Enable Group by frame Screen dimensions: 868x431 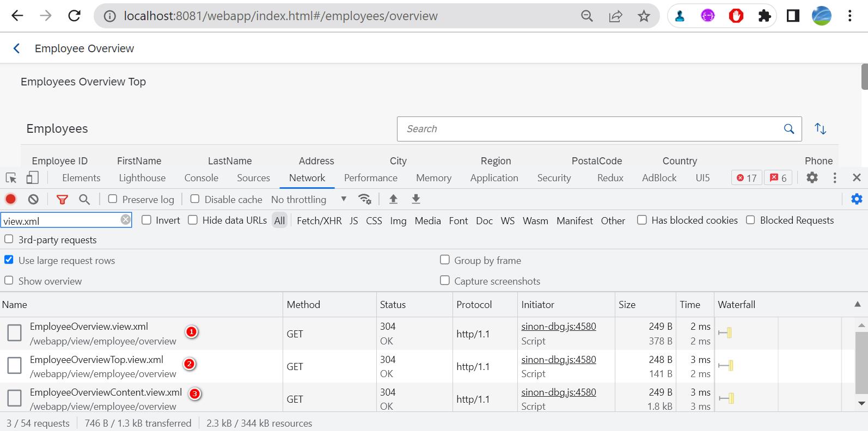tap(445, 260)
